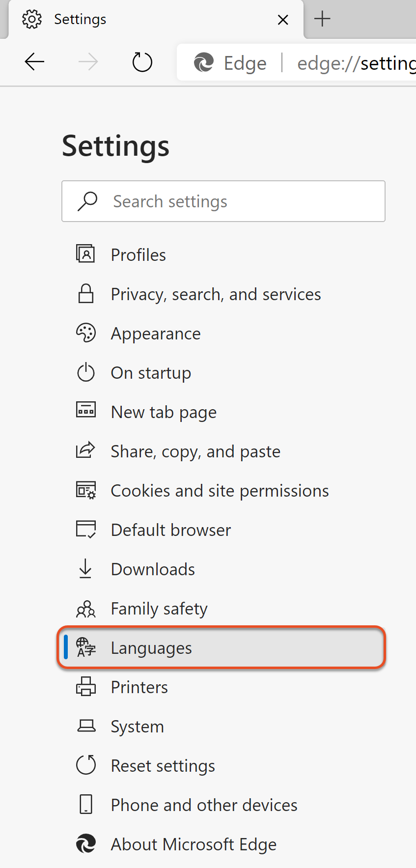Open New tab page settings
This screenshot has height=868, width=416.
[x=164, y=412]
